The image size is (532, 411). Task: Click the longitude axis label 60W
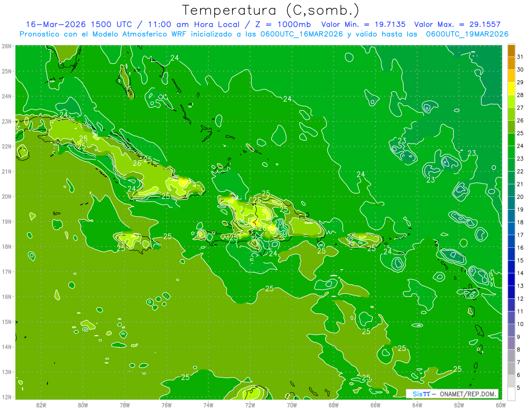(x=501, y=405)
